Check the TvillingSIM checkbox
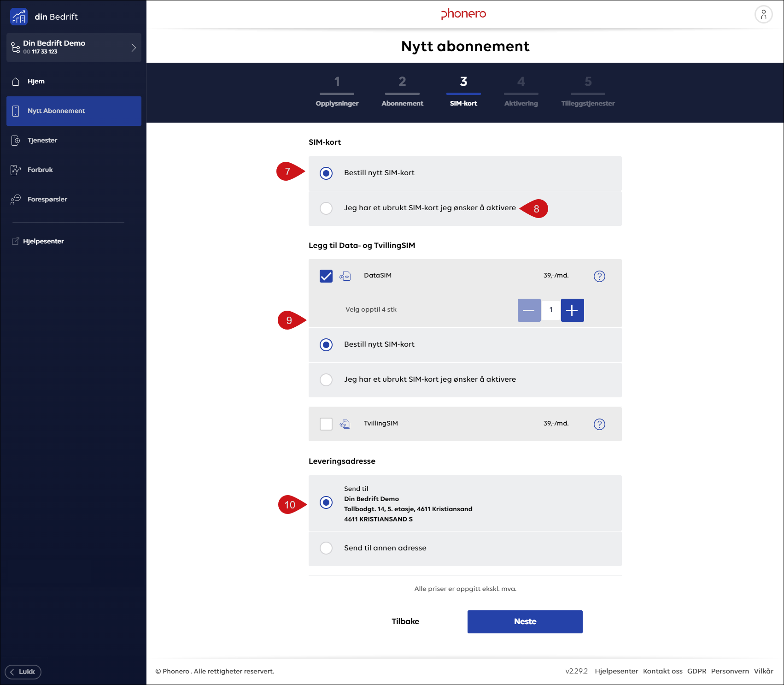This screenshot has height=685, width=784. [x=326, y=424]
